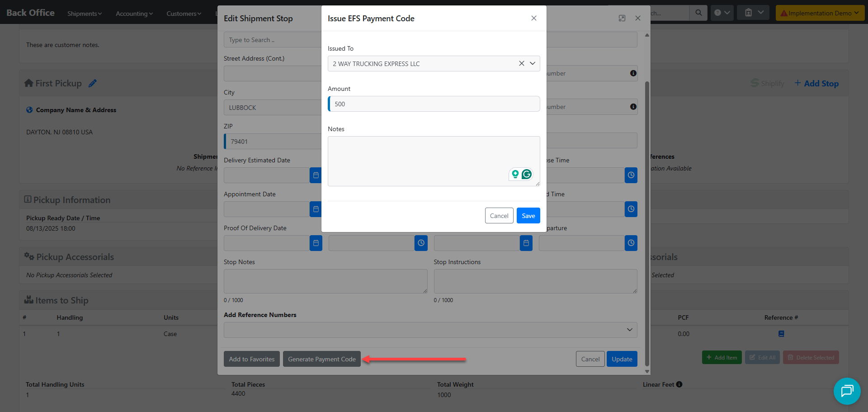This screenshot has width=868, height=412.
Task: Click the green lightbulb suggestion icon
Action: click(x=515, y=174)
